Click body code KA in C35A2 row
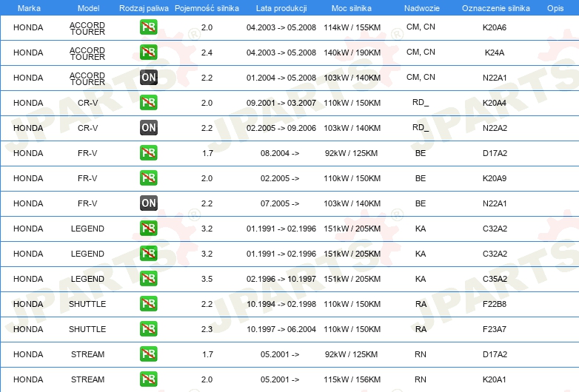Viewport: 579px width, 392px height. click(421, 279)
